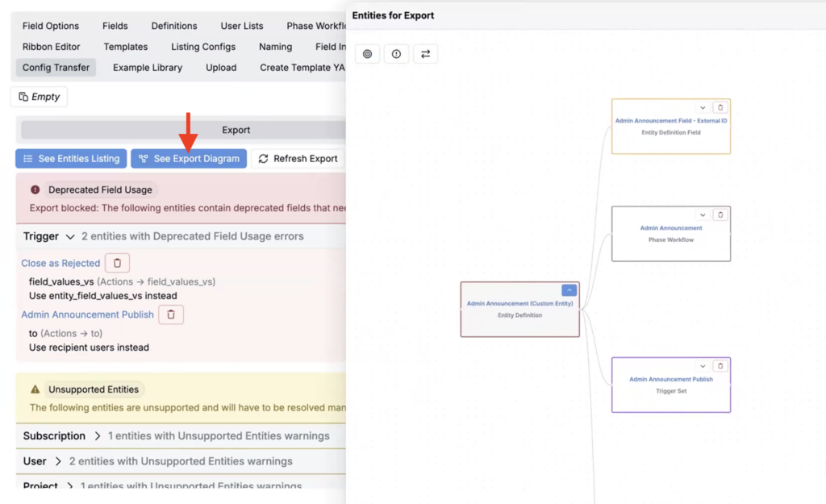Collapse the Admin Announcement (Custom Entity) node
Image resolution: width=826 pixels, height=504 pixels.
tap(569, 290)
